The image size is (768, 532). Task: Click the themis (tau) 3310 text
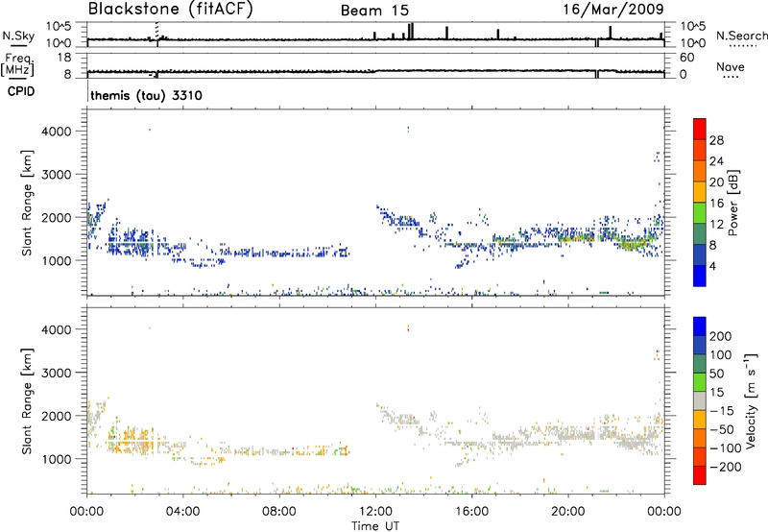point(146,95)
